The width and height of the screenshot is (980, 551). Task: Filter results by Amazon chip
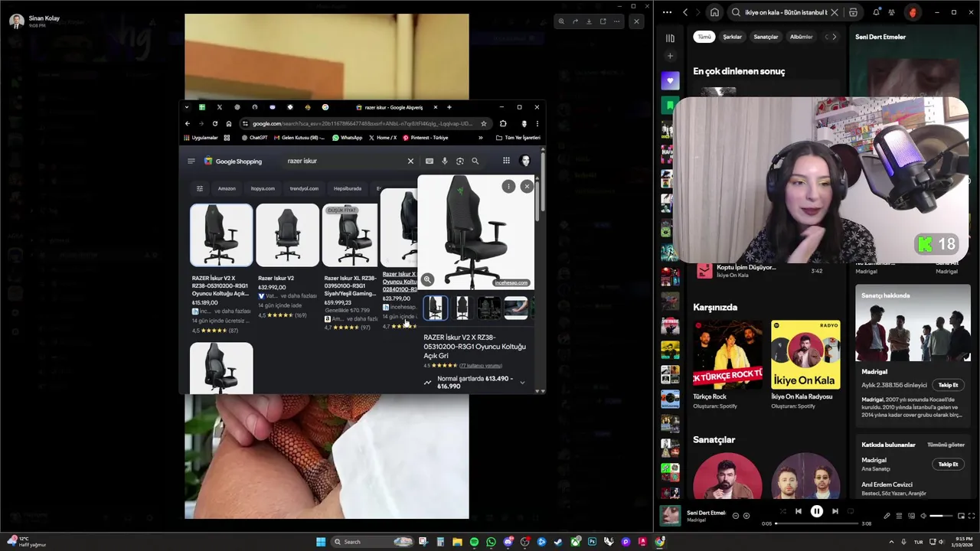(227, 188)
